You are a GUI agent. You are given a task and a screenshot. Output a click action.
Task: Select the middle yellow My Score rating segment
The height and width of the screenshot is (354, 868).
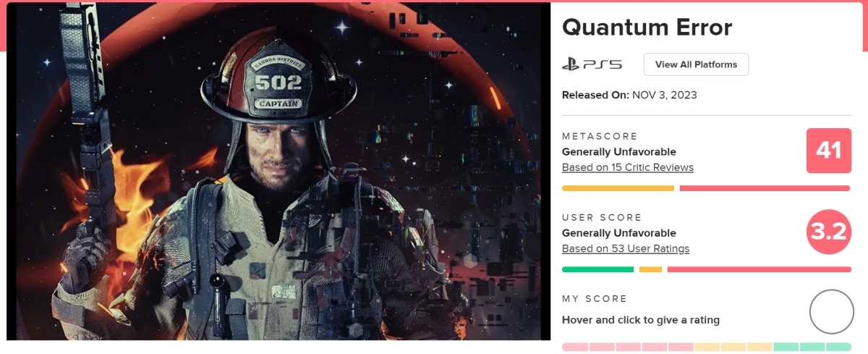point(733,347)
